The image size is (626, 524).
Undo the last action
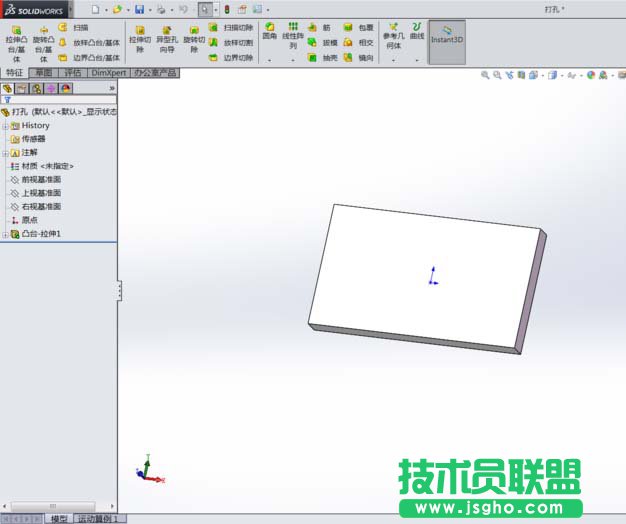[183, 10]
